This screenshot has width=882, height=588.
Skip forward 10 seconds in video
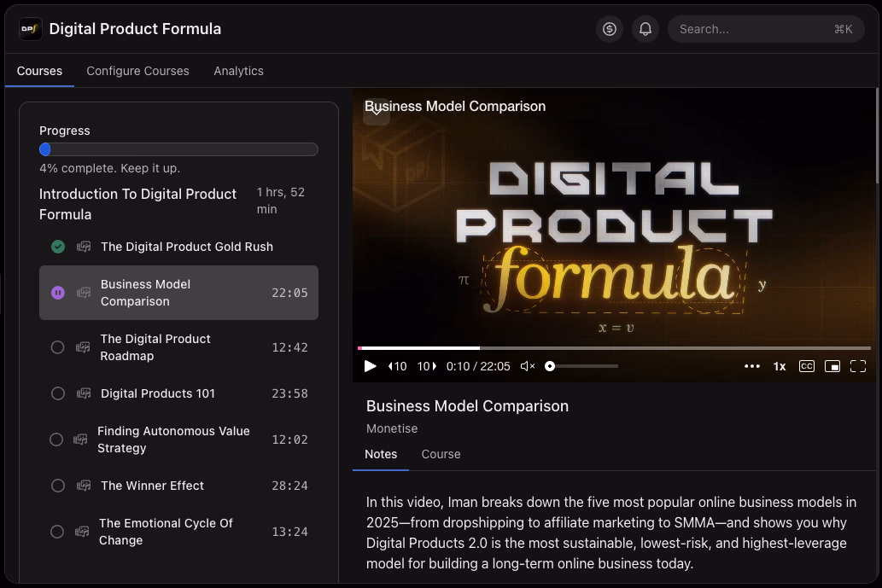click(x=427, y=366)
